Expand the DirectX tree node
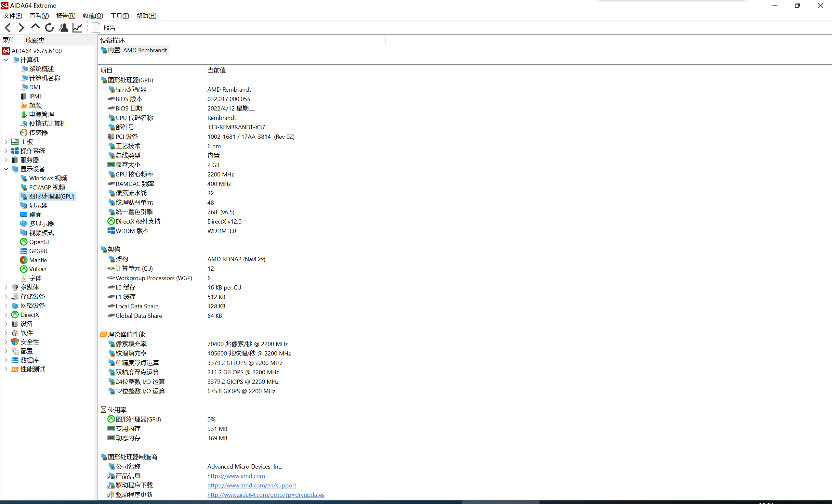This screenshot has width=832, height=504. pos(6,315)
